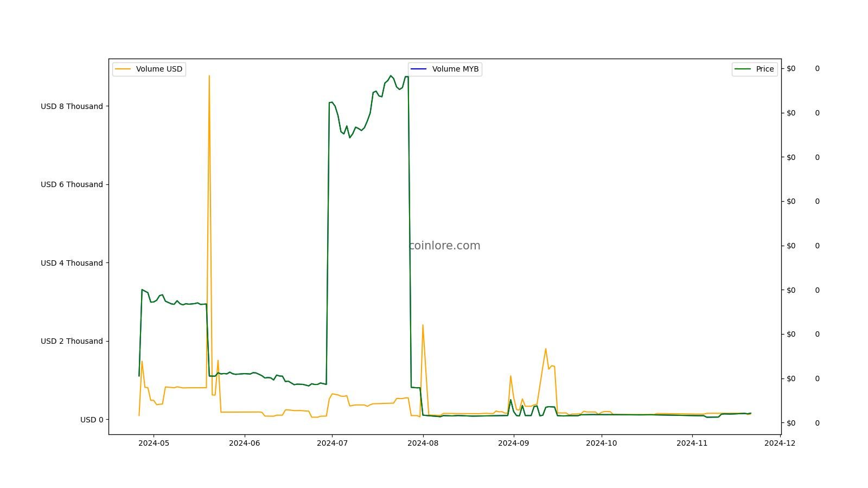
Task: Click the Volume USD legend entry
Action: (x=149, y=69)
